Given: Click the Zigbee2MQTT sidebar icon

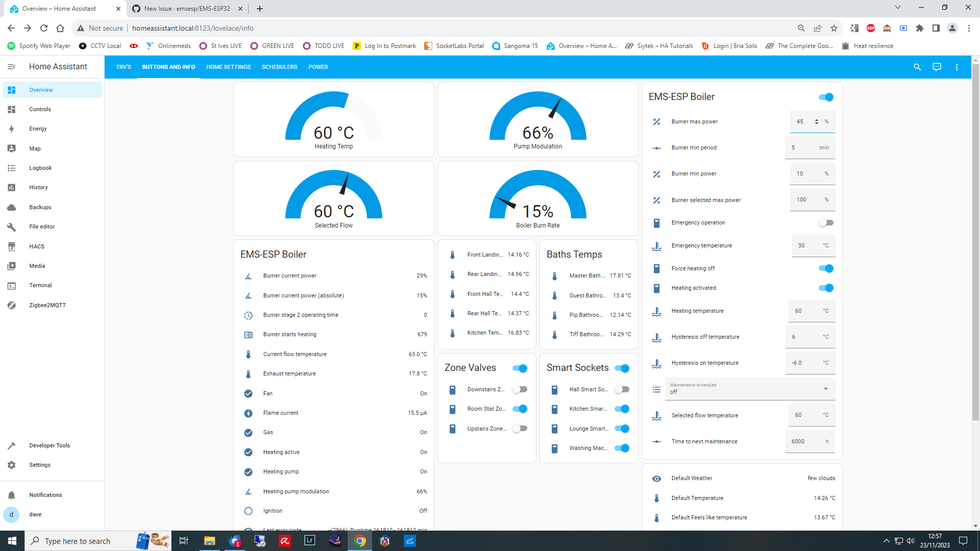Looking at the screenshot, I should point(11,305).
